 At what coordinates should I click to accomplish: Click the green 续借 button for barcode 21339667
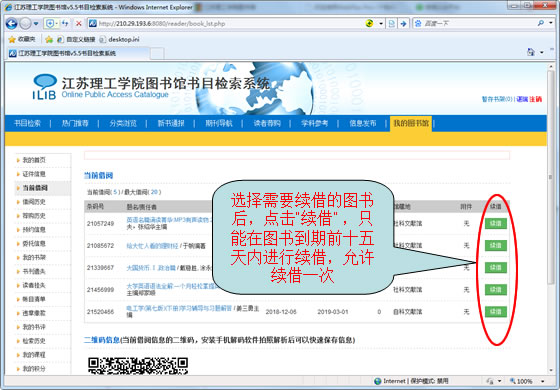pyautogui.click(x=496, y=268)
